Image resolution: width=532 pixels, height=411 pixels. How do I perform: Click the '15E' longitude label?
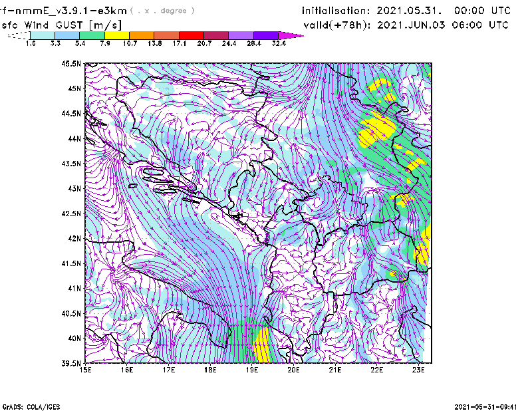point(85,370)
